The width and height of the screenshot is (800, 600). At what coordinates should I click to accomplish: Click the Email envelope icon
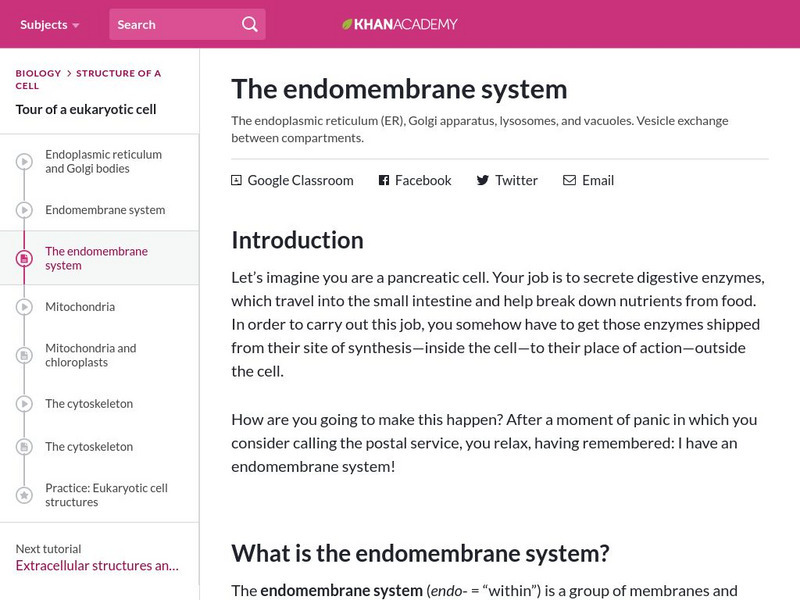click(569, 181)
